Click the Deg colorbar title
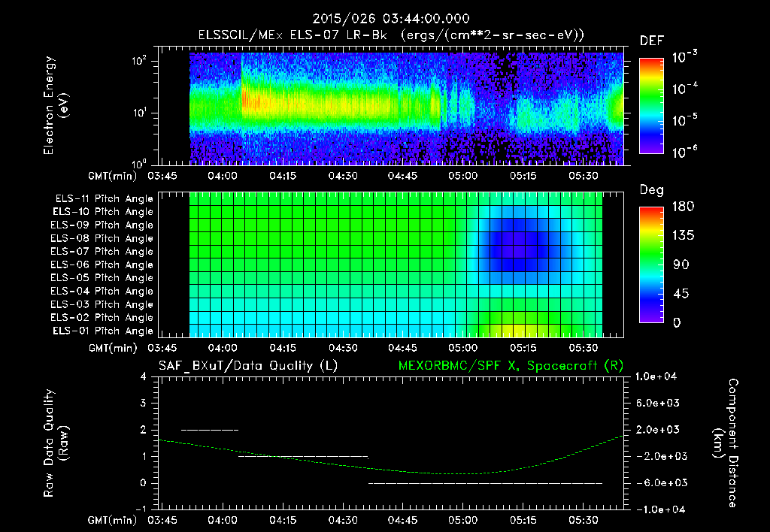The height and width of the screenshot is (532, 770). tap(652, 190)
